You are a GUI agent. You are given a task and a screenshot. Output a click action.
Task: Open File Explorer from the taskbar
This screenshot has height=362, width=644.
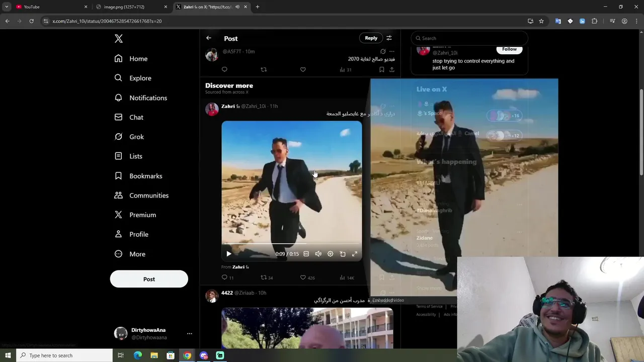[x=154, y=355]
